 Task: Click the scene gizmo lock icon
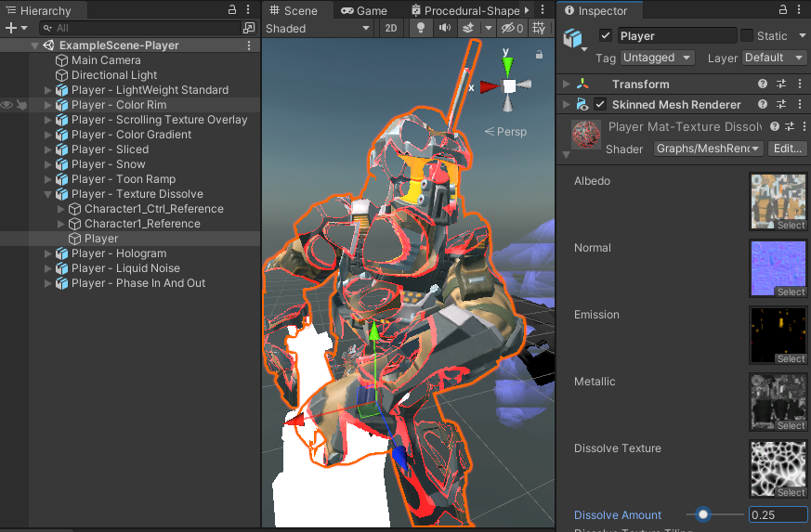pos(539,54)
